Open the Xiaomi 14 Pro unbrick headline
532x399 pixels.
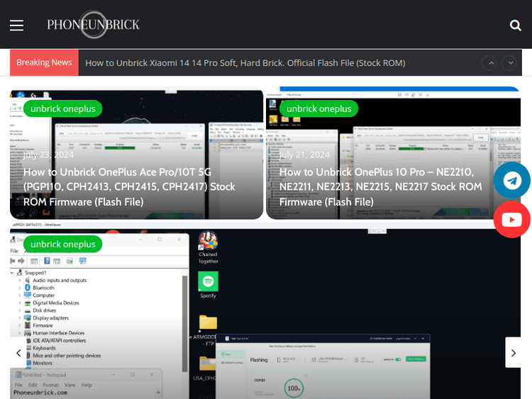pos(245,63)
